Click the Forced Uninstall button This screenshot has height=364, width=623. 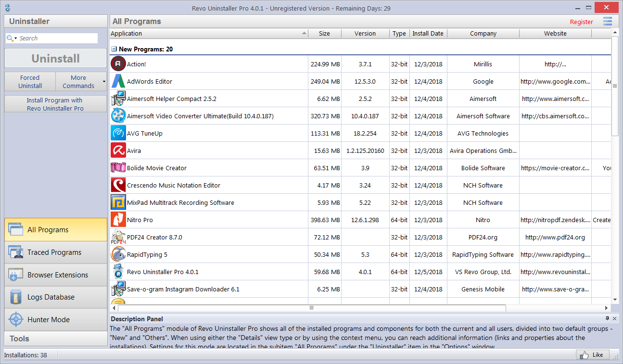pyautogui.click(x=29, y=81)
